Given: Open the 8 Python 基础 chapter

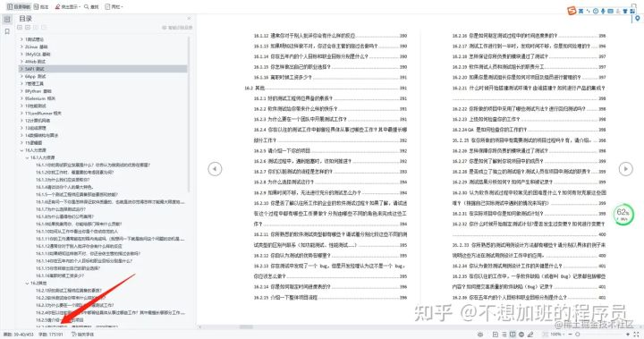Looking at the screenshot, I should tap(38, 91).
